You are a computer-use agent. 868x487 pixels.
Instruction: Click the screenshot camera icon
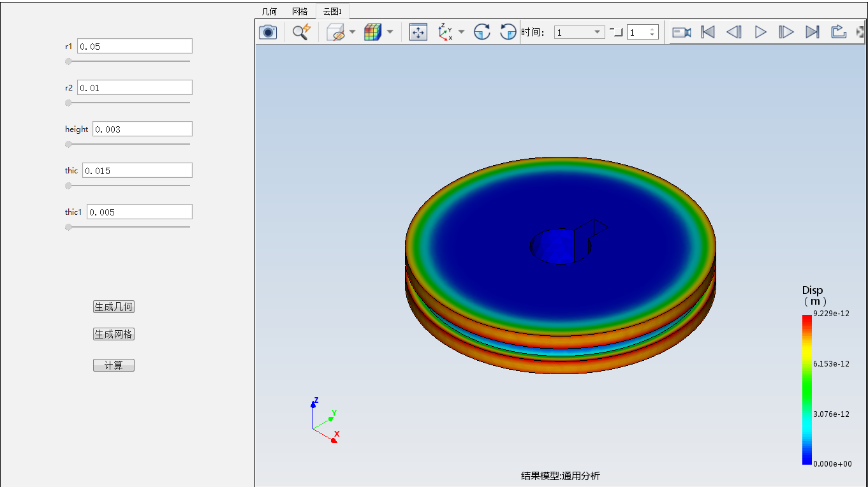coord(268,32)
